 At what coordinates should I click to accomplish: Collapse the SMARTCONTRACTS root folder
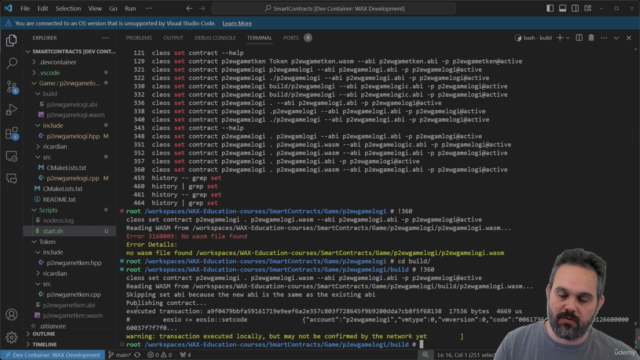tap(70, 51)
